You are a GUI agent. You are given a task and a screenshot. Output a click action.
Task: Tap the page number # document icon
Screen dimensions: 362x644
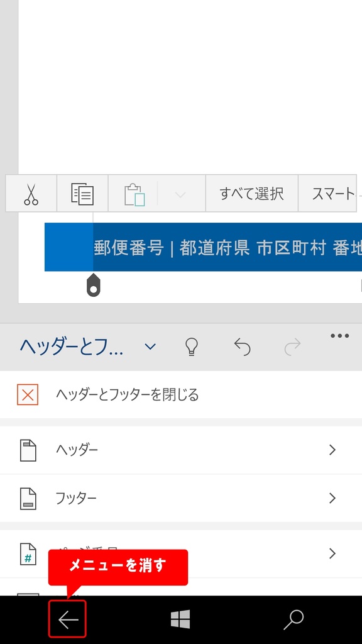click(28, 554)
